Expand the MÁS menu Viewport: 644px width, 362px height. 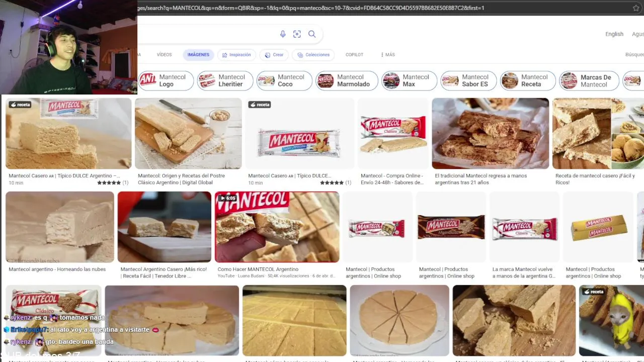tap(388, 55)
